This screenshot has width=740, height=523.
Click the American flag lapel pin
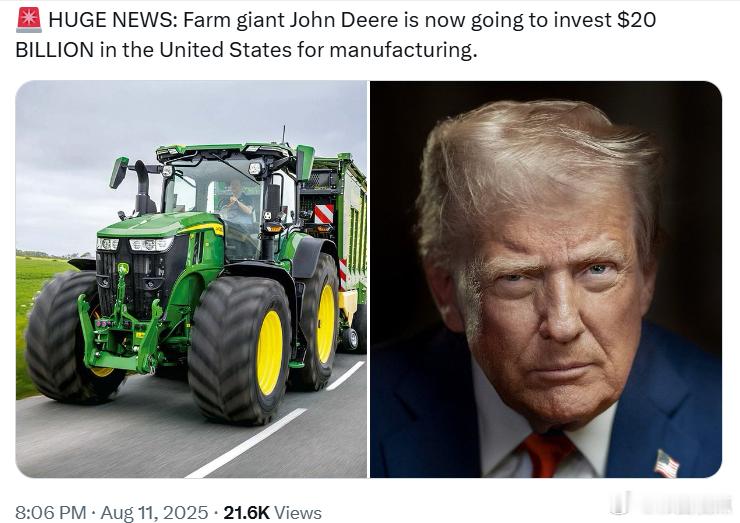pos(666,464)
